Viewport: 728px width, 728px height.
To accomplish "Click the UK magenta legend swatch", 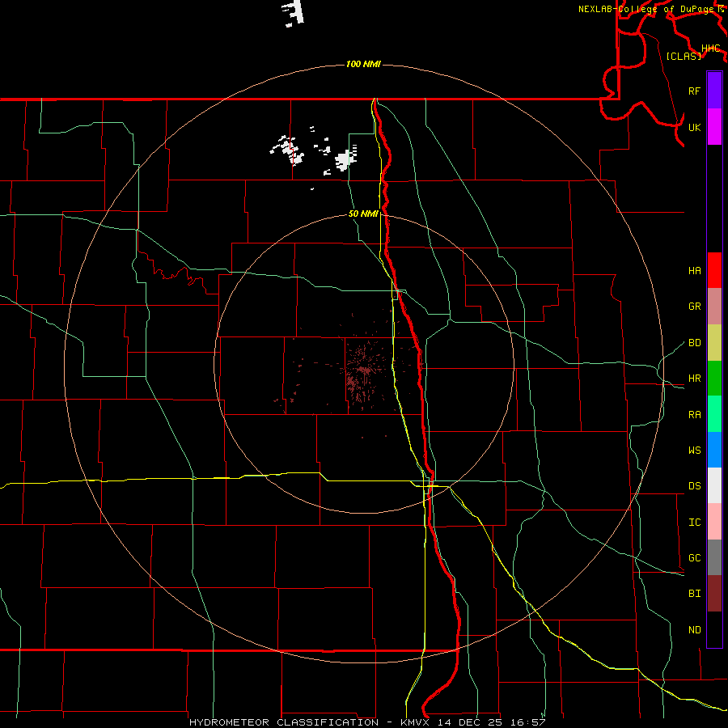I will [x=714, y=127].
